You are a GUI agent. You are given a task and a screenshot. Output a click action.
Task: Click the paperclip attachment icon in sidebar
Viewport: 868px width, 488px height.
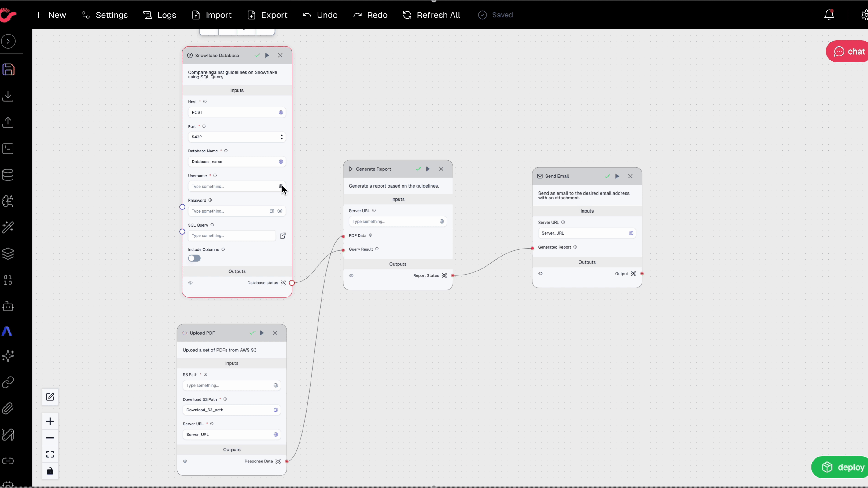(x=8, y=409)
